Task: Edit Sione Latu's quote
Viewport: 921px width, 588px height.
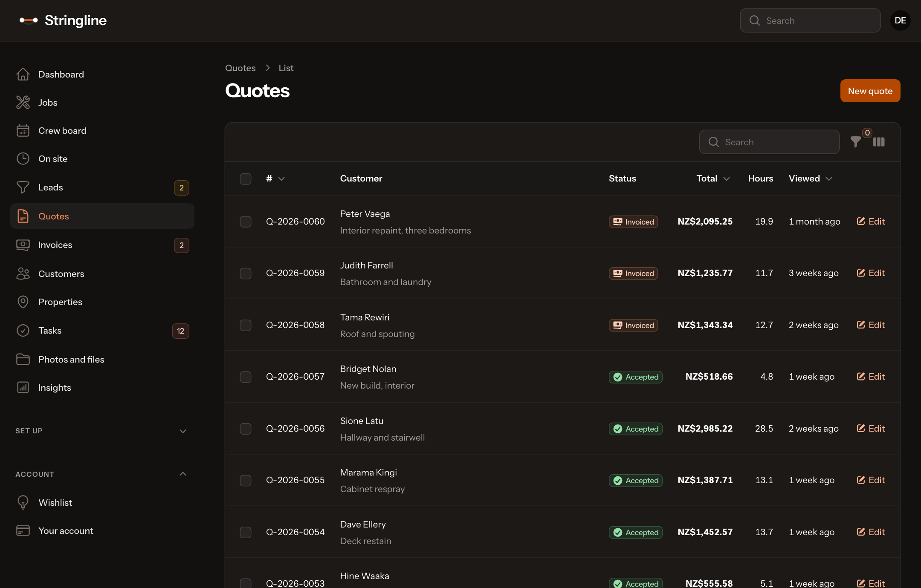Action: coord(871,429)
